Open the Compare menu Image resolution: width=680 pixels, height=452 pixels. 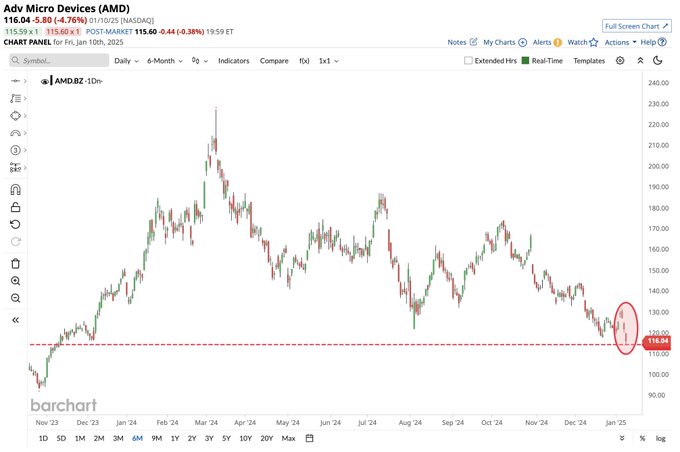(x=274, y=61)
